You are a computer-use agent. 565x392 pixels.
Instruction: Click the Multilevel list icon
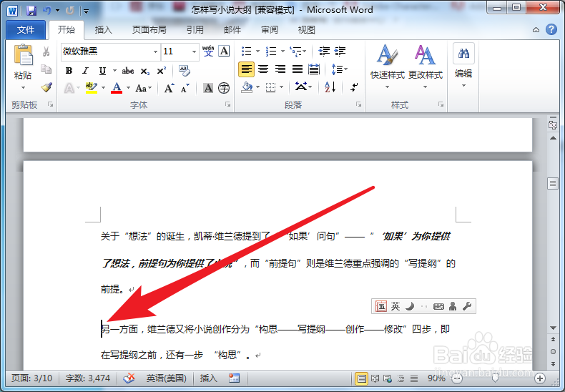coord(295,52)
